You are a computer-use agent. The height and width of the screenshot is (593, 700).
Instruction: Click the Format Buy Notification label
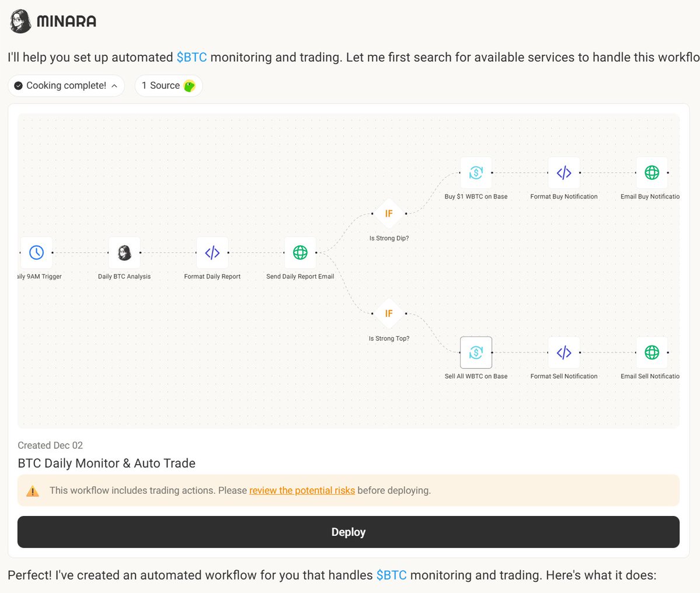click(x=564, y=196)
